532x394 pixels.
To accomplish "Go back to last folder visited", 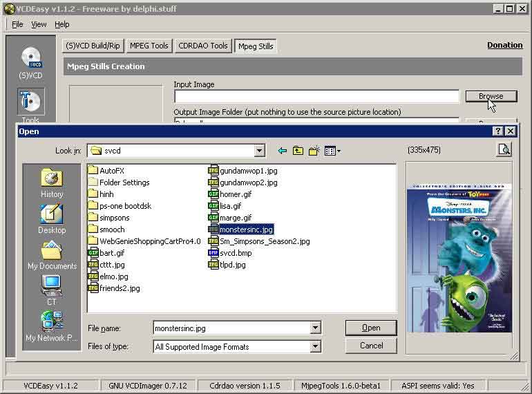I will click(x=282, y=151).
